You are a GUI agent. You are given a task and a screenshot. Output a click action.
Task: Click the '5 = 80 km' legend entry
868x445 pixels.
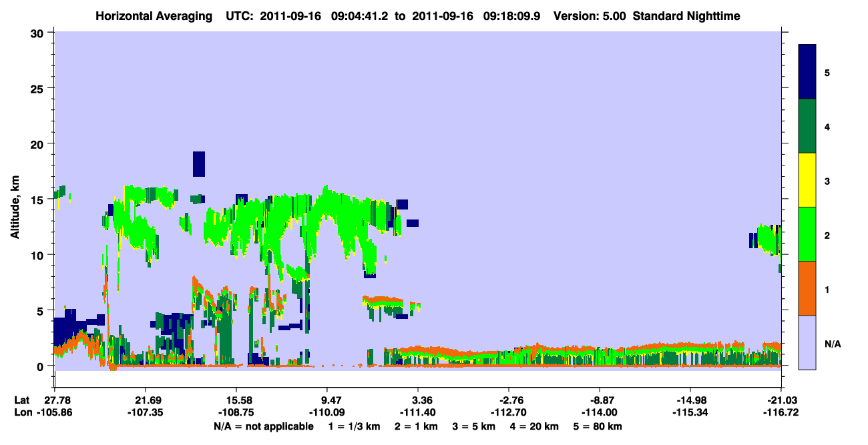tap(598, 426)
